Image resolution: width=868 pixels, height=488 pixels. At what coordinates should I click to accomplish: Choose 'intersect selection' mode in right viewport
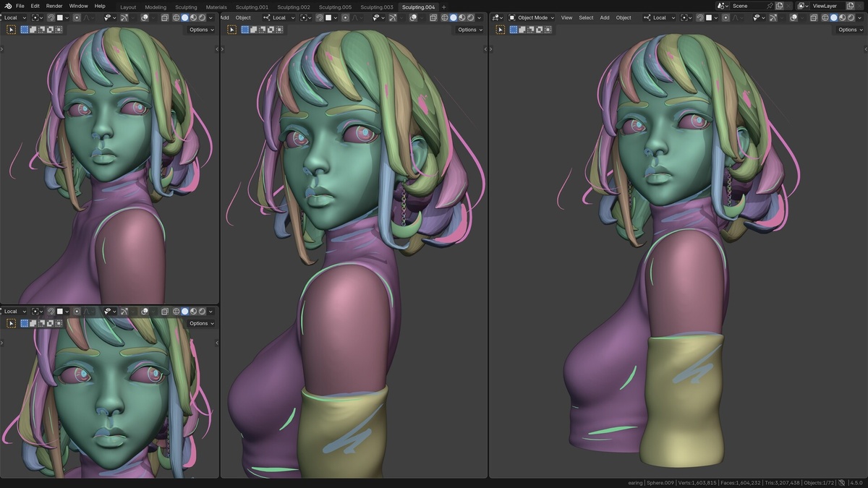coord(548,30)
